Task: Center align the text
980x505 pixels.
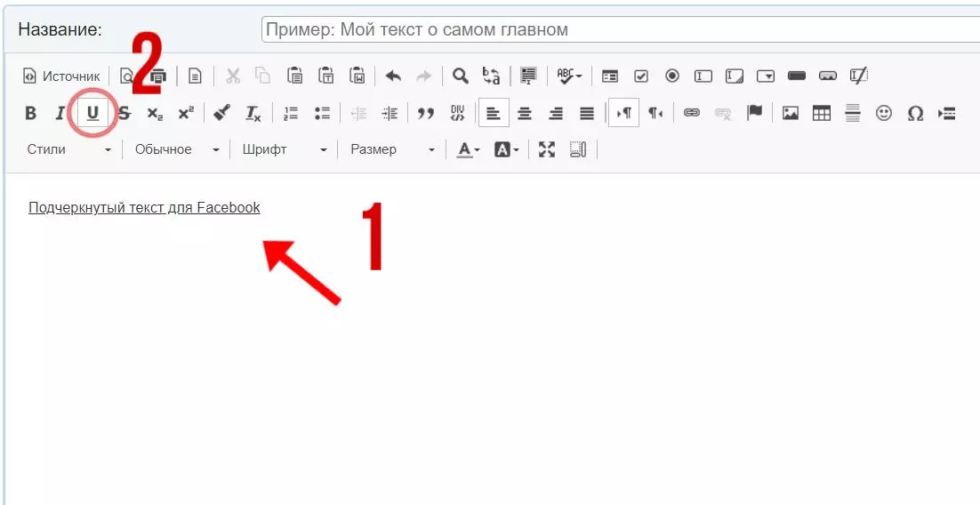Action: (x=525, y=113)
